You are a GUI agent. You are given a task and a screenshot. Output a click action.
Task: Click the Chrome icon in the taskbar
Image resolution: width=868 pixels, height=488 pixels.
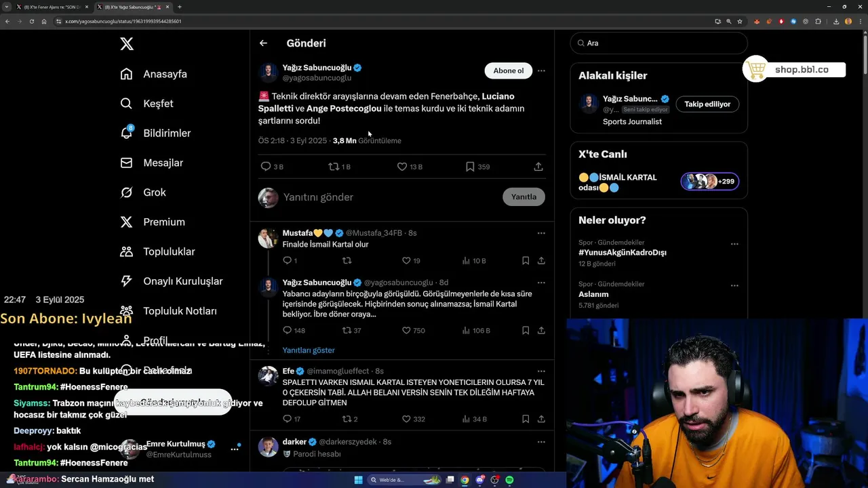click(x=465, y=480)
